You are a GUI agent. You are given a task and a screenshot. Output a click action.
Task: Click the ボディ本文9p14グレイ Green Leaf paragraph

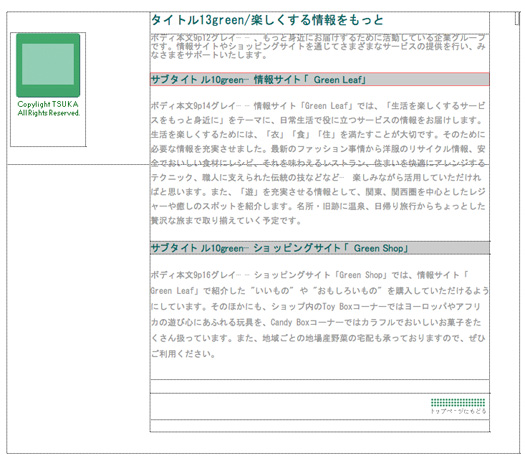318,163
